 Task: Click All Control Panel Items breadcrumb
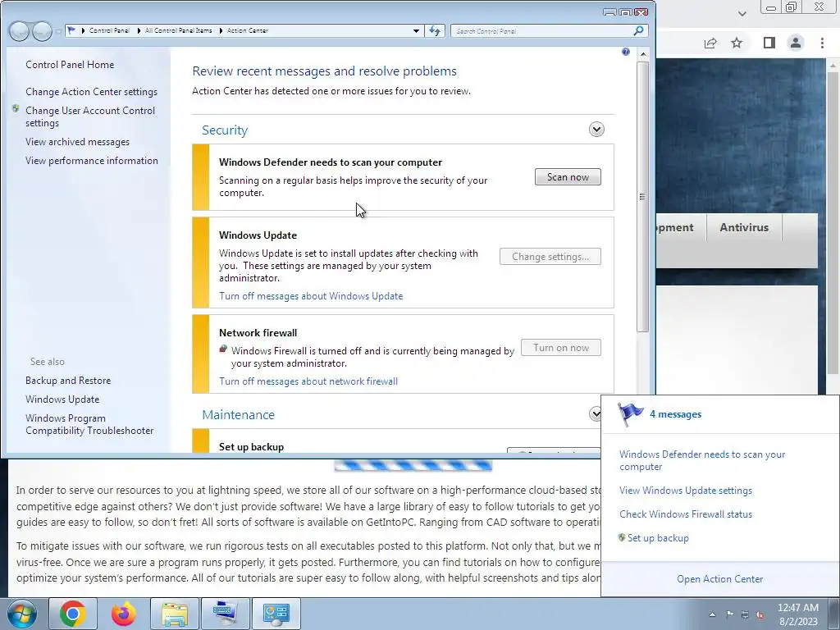(x=178, y=30)
